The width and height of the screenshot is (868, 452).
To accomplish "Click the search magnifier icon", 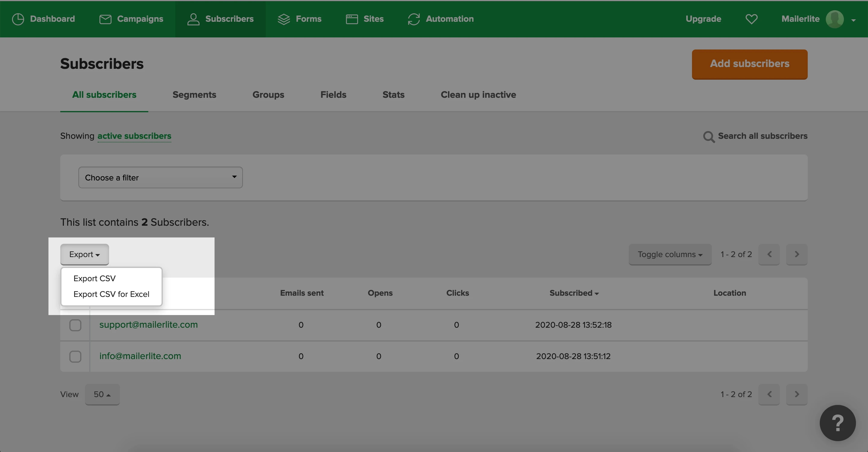I will tap(709, 137).
